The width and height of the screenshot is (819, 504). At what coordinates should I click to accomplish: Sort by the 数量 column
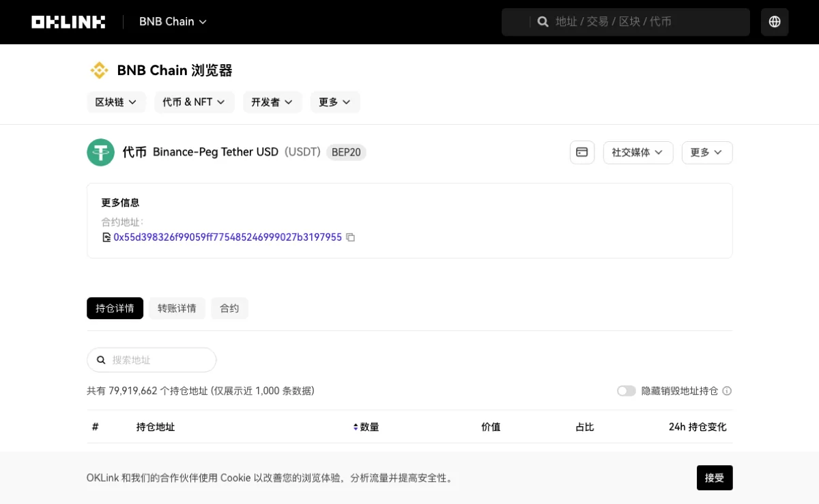tap(366, 427)
